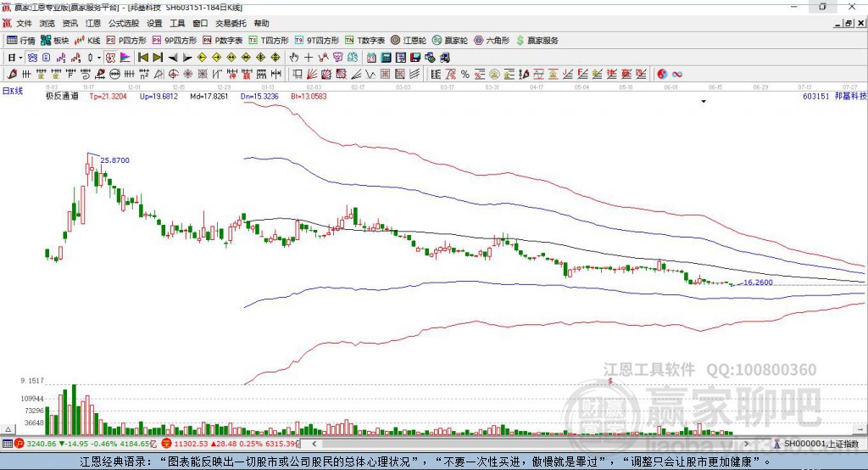
Task: Open the 公式选股 menu
Action: (x=124, y=23)
